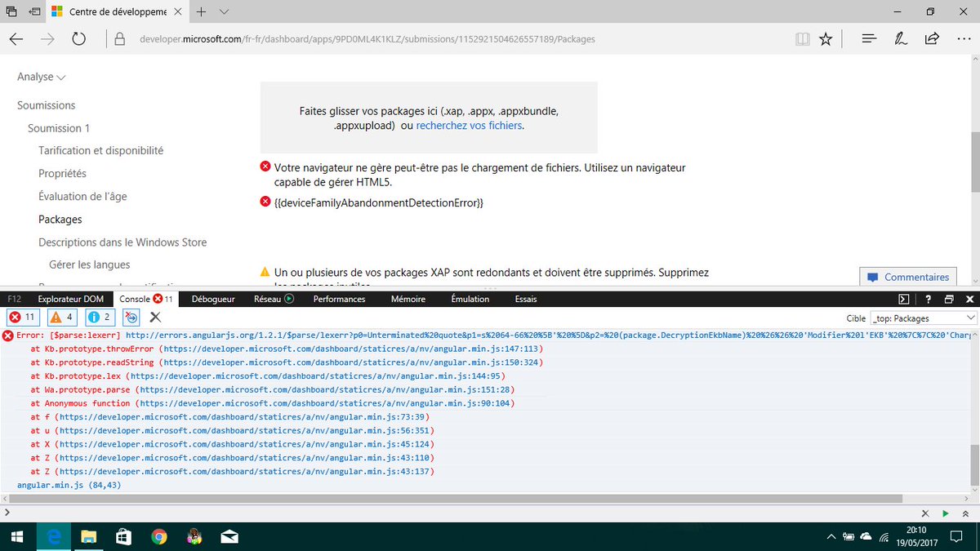
Task: Go to Évaluation de l'âge page
Action: click(82, 197)
